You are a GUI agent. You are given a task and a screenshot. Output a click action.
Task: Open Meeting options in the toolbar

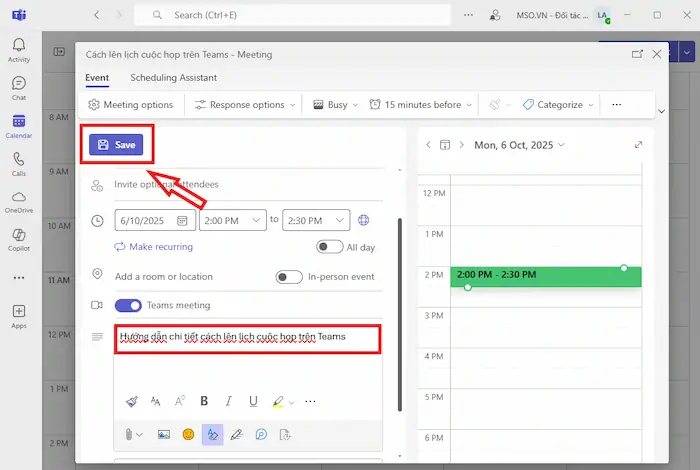131,104
